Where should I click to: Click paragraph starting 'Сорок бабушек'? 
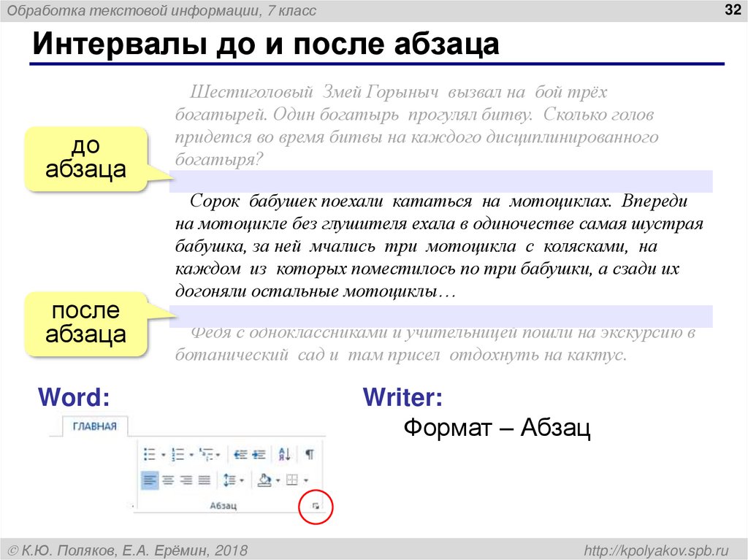coord(439,246)
